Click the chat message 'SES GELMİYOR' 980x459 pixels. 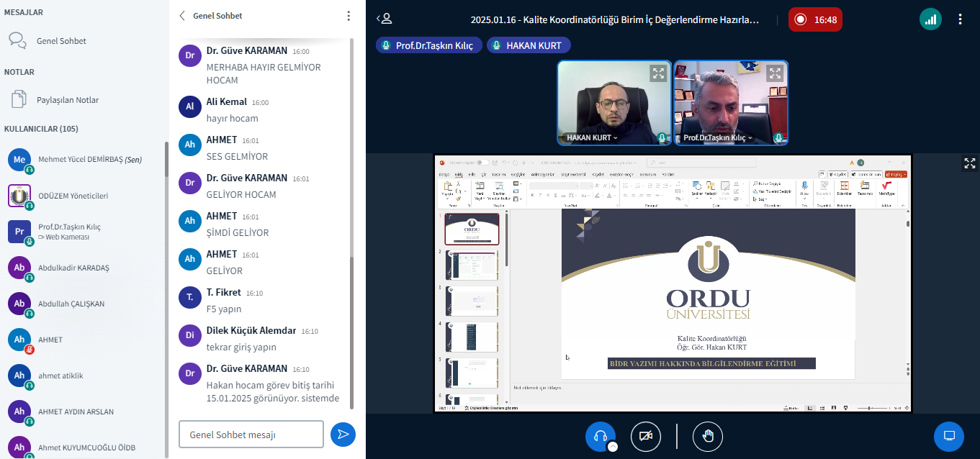pyautogui.click(x=237, y=156)
